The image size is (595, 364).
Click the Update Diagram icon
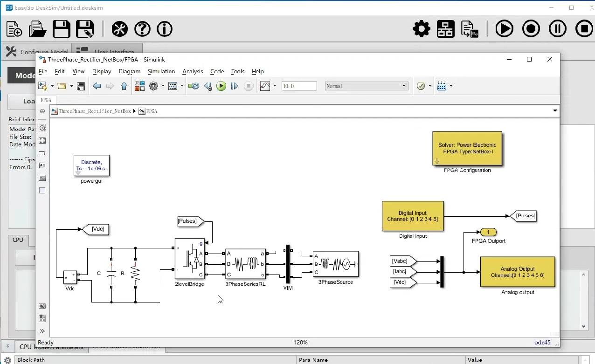(x=194, y=86)
